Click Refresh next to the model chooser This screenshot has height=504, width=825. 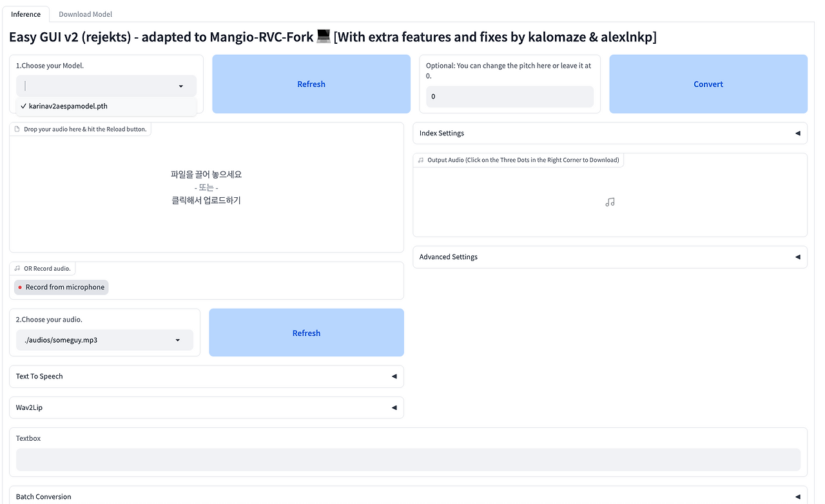click(x=311, y=84)
